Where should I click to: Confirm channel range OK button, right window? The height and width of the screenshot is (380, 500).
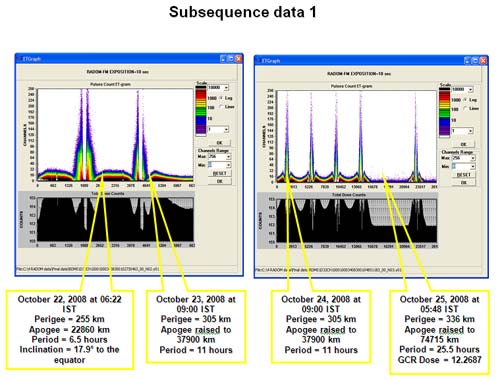(464, 183)
